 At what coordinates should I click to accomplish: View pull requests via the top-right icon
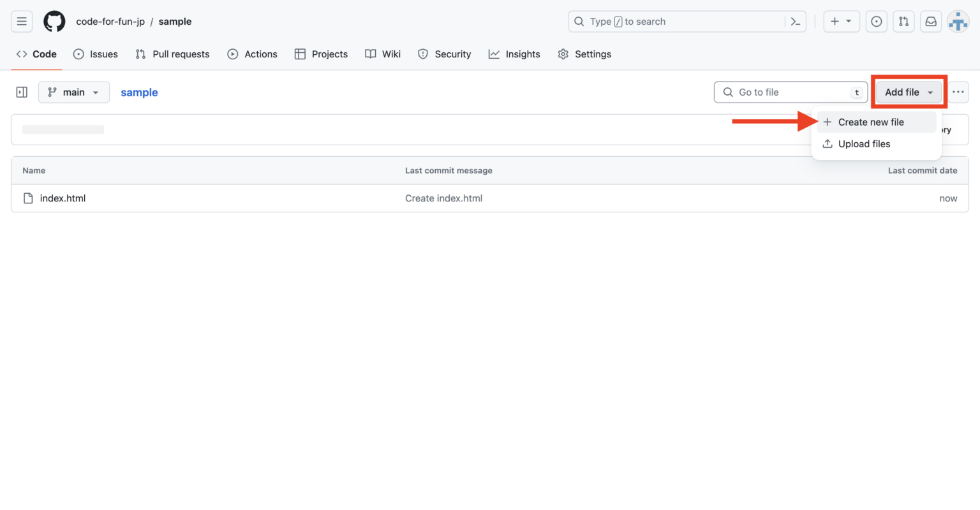(903, 21)
